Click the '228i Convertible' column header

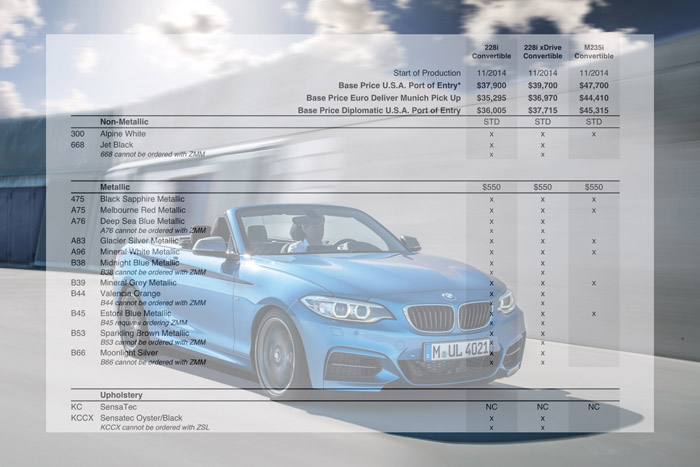pyautogui.click(x=491, y=52)
